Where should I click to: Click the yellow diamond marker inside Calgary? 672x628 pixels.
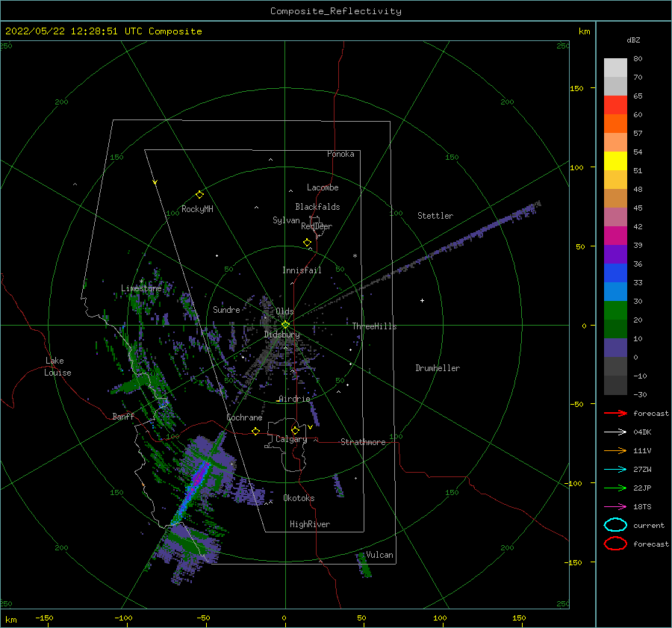coord(295,430)
